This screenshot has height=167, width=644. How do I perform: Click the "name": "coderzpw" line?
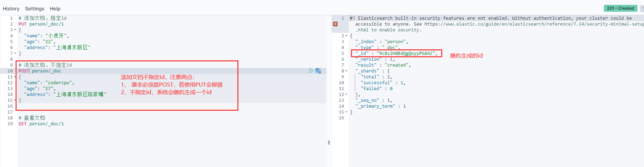(x=49, y=83)
